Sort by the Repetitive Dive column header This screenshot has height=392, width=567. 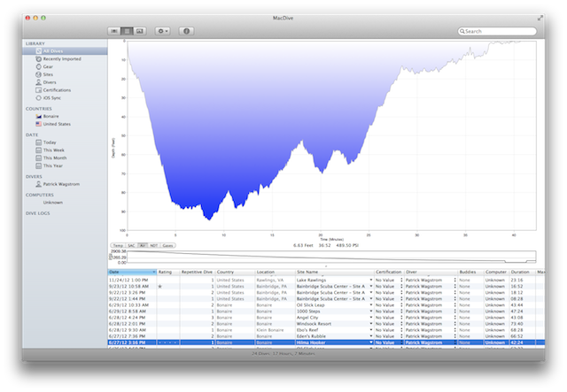point(197,272)
